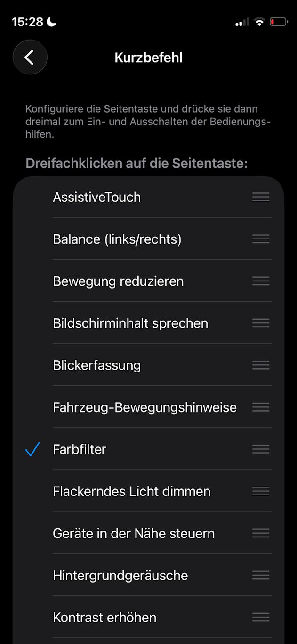Tap Kontrast erhöhen entry
This screenshot has height=644, width=297.
tap(104, 617)
